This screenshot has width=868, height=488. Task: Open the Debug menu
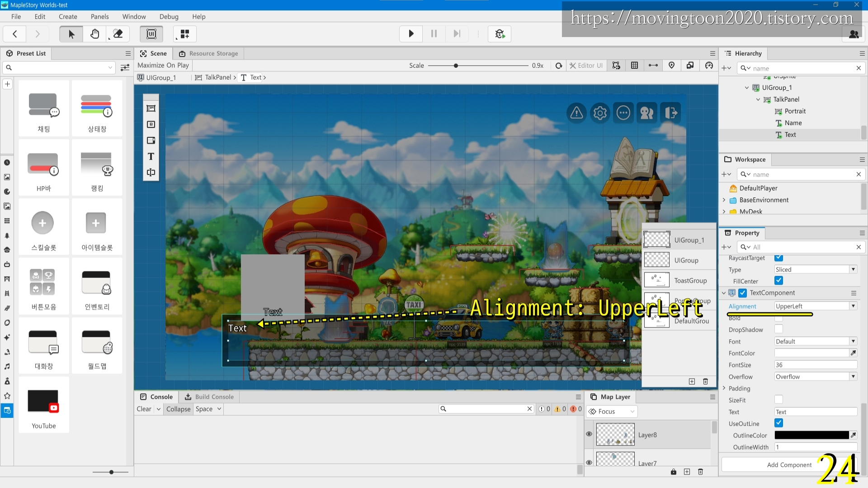pos(169,17)
